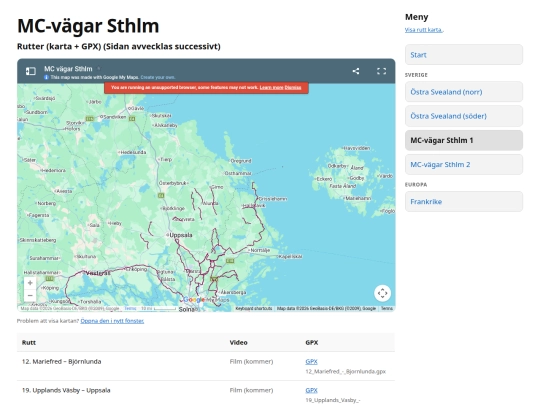Click the 'Terms' link at map's right corner
The image size is (540, 405).
[387, 308]
